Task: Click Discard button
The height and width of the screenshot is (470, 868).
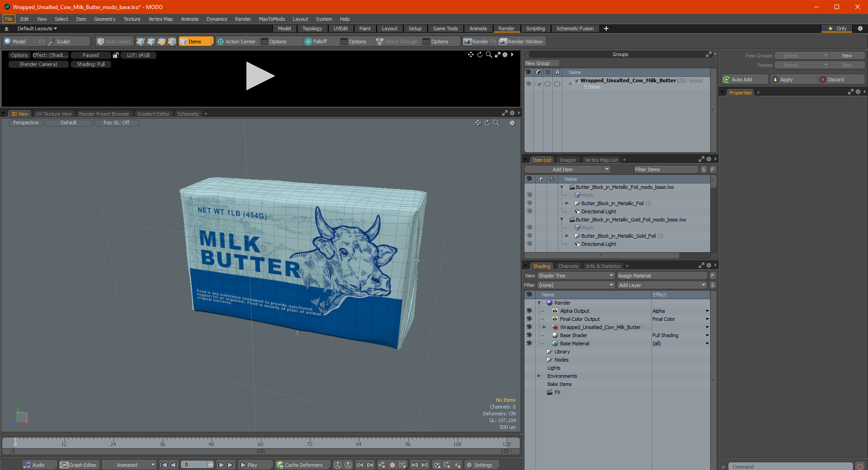Action: 842,80
